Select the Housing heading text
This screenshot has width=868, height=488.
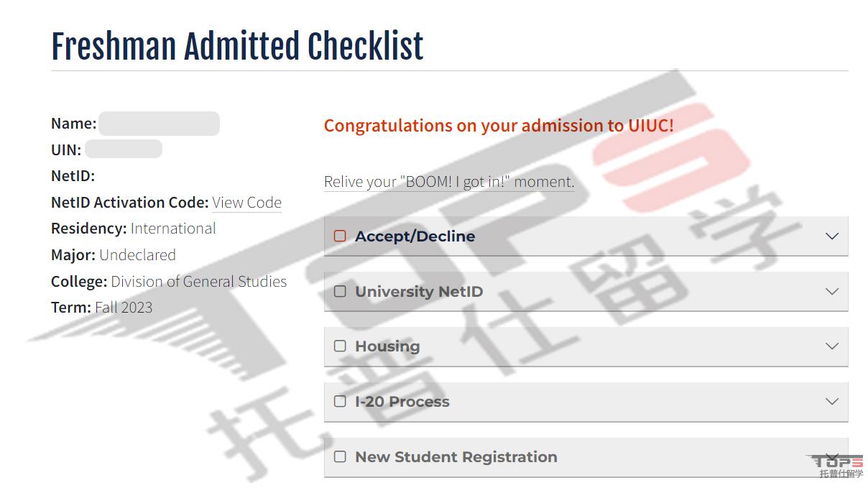click(387, 346)
